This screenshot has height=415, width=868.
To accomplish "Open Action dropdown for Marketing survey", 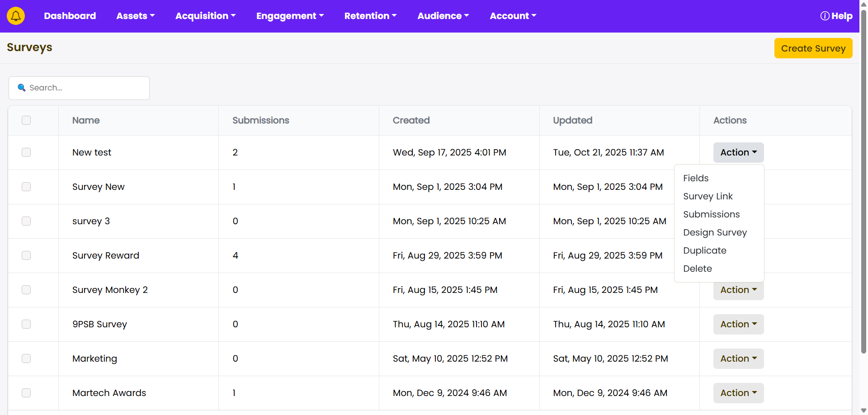I will click(738, 358).
